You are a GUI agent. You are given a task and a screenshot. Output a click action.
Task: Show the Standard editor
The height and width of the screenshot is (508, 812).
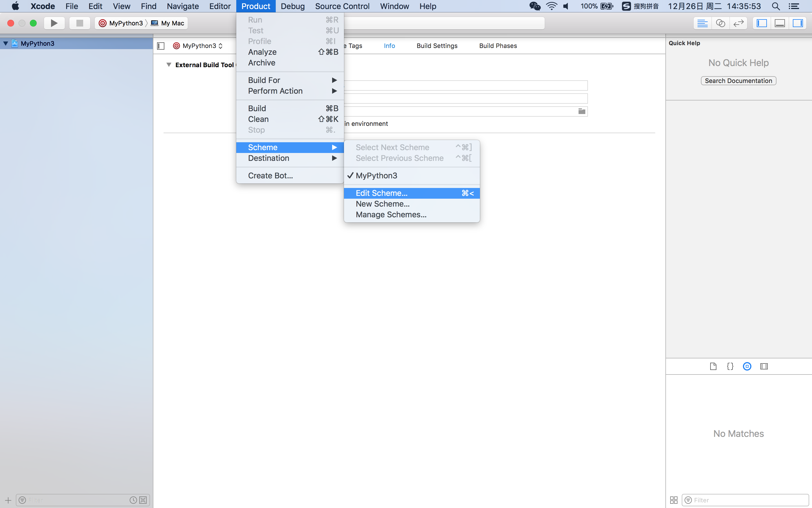[x=702, y=23]
